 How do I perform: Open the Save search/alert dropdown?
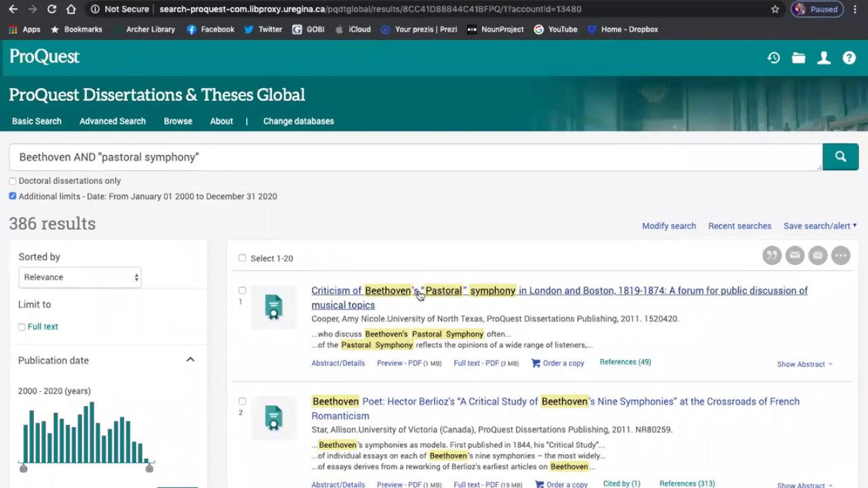click(820, 226)
